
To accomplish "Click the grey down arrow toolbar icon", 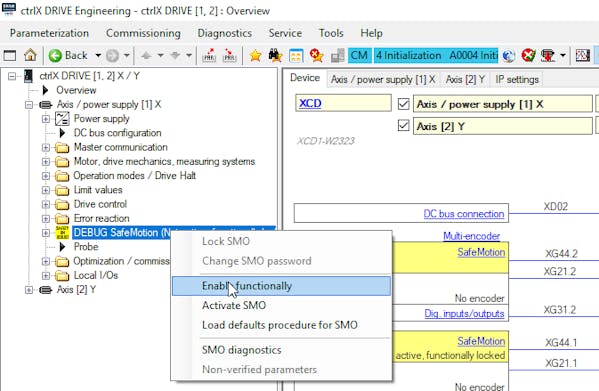I will 175,56.
